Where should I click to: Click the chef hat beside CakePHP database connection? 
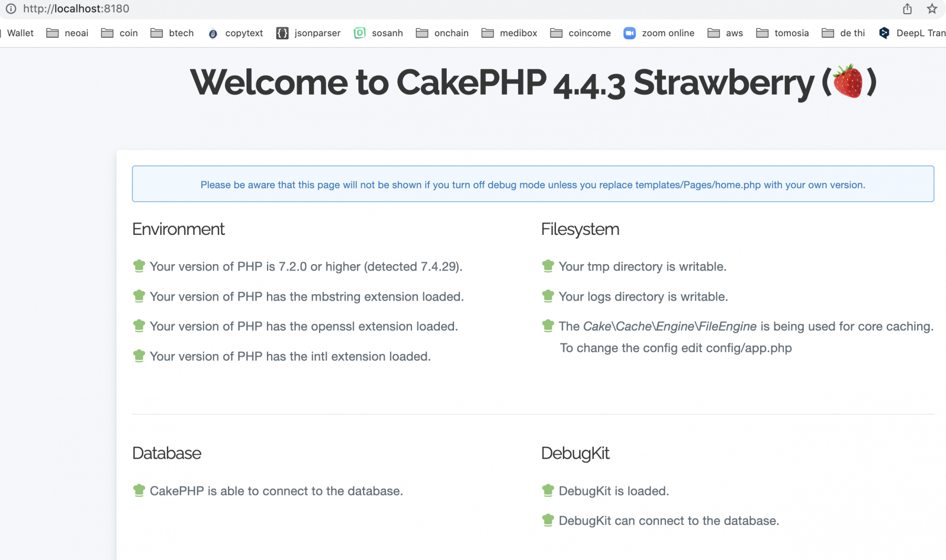pyautogui.click(x=139, y=490)
